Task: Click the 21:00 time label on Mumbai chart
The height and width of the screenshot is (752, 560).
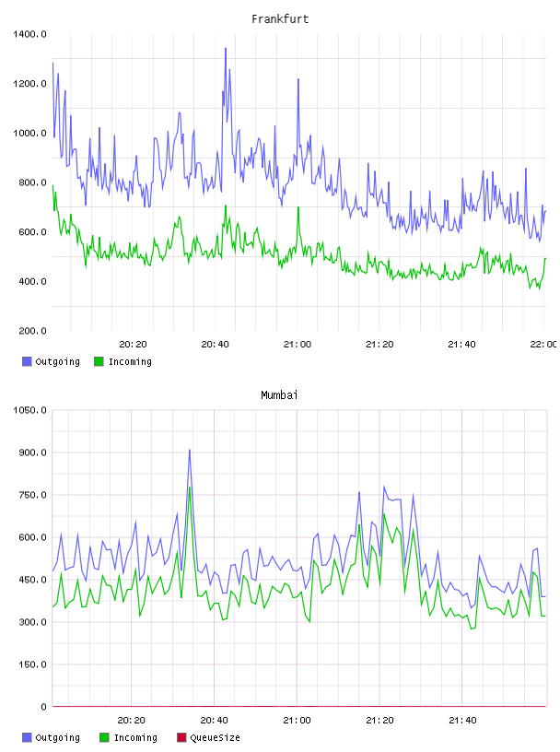Action: pos(297,720)
